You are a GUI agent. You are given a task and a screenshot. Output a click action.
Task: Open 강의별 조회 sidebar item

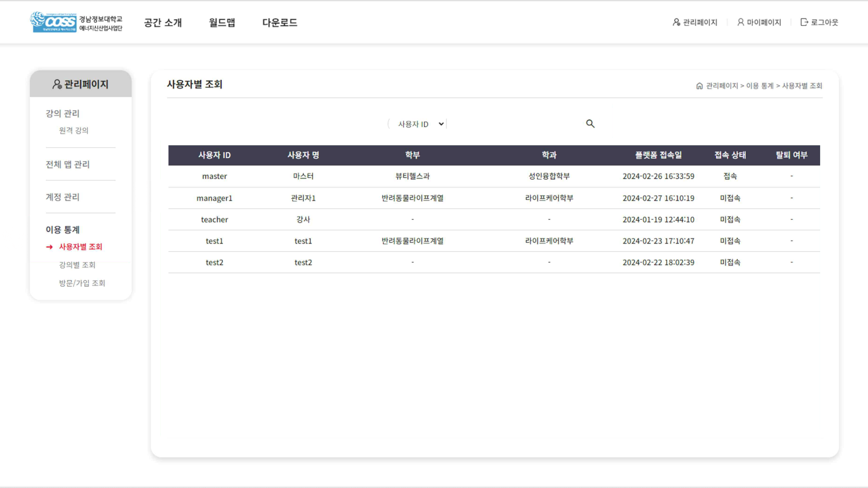click(77, 265)
